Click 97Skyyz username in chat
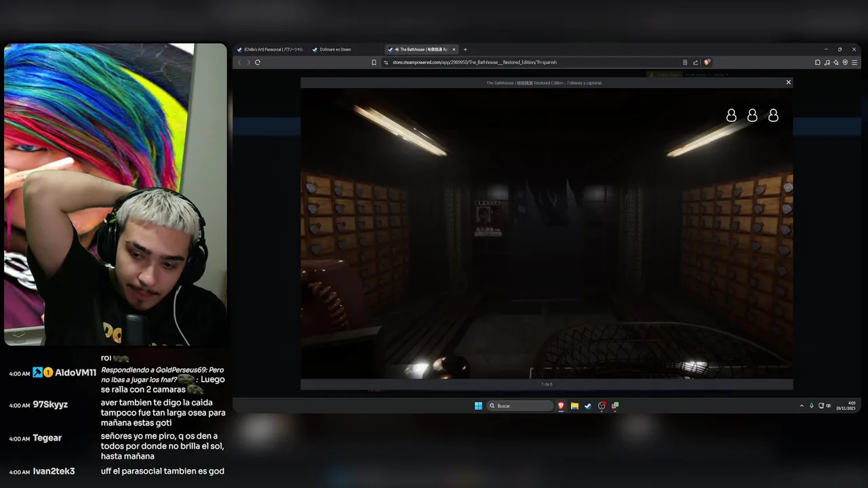 click(51, 405)
